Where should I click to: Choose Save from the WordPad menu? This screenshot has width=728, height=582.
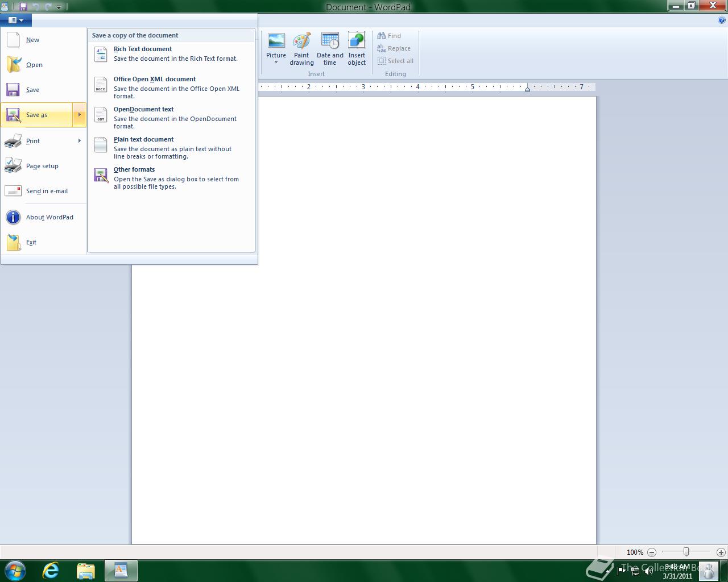tap(43, 90)
